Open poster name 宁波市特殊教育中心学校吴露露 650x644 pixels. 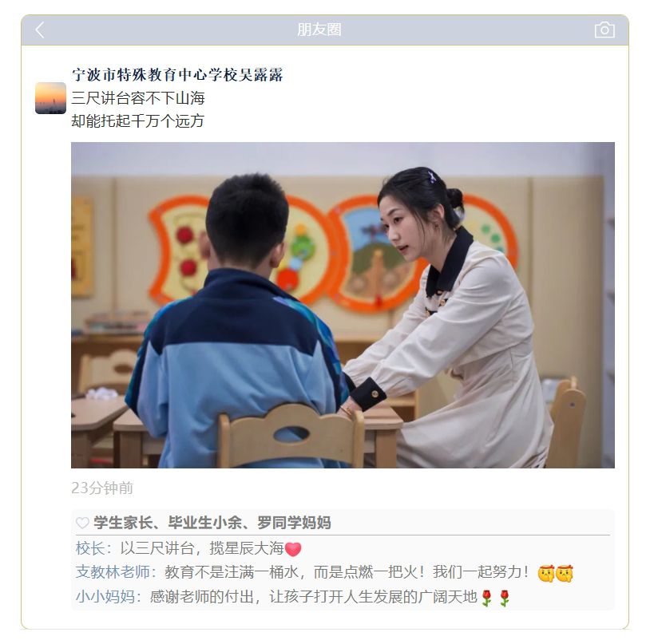tap(177, 75)
